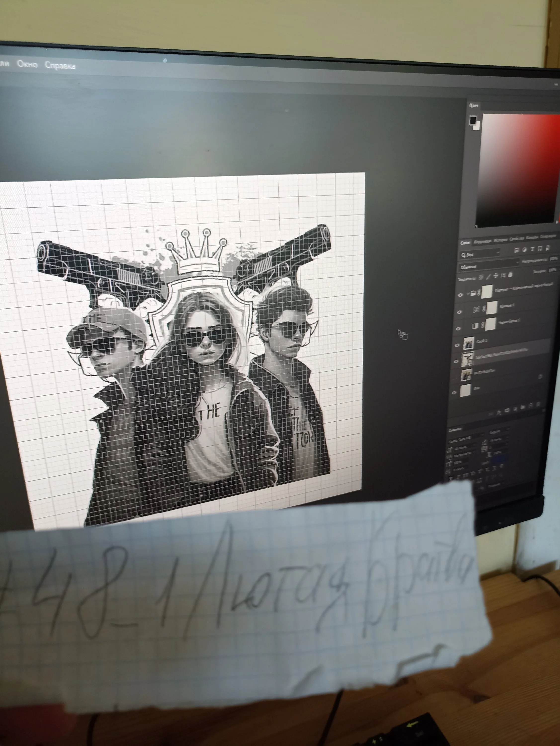Click the type layer filter icon

point(532,249)
